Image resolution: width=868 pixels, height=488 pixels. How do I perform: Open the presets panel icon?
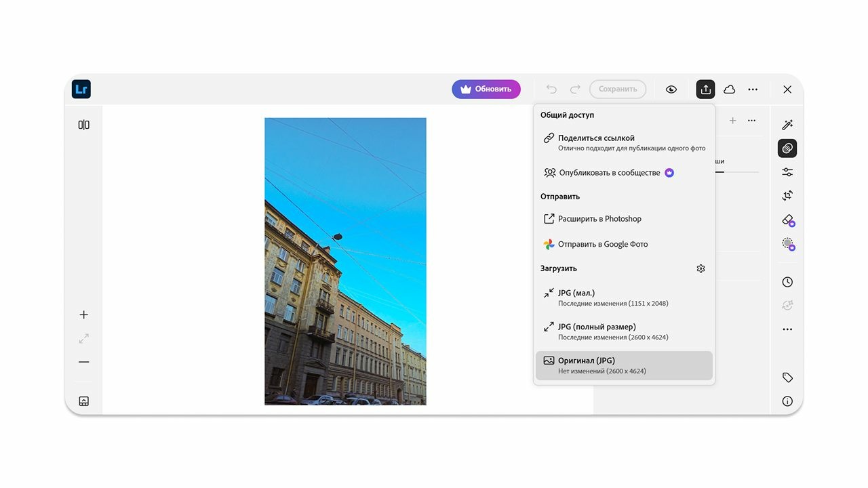click(787, 148)
